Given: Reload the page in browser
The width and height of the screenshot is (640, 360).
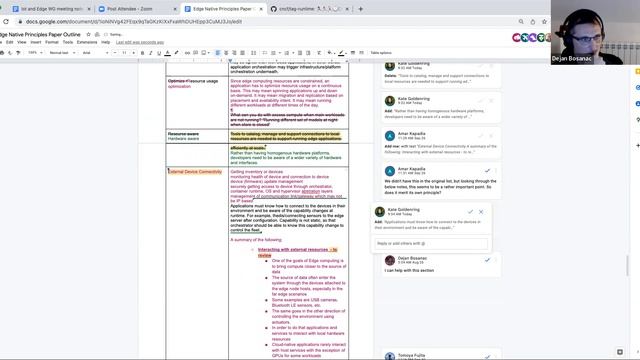Looking at the screenshot, I should pos(6,21).
